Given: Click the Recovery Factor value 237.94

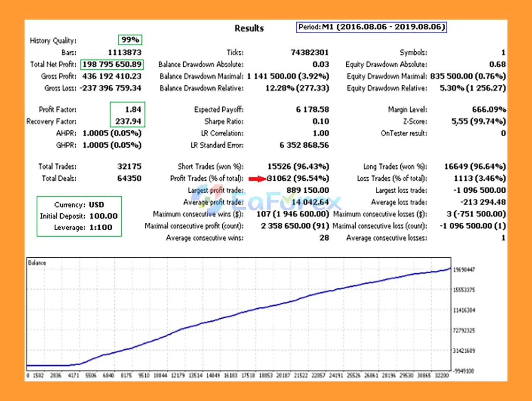Looking at the screenshot, I should click(x=128, y=121).
